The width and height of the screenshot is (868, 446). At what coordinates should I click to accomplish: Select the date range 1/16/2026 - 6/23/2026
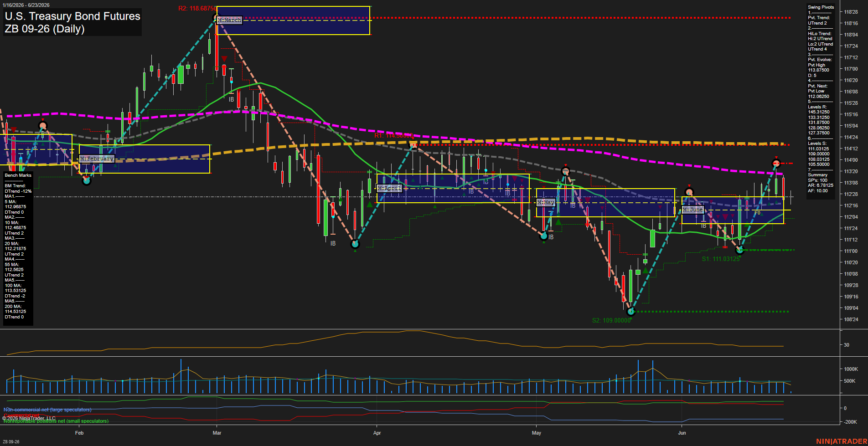pos(26,5)
